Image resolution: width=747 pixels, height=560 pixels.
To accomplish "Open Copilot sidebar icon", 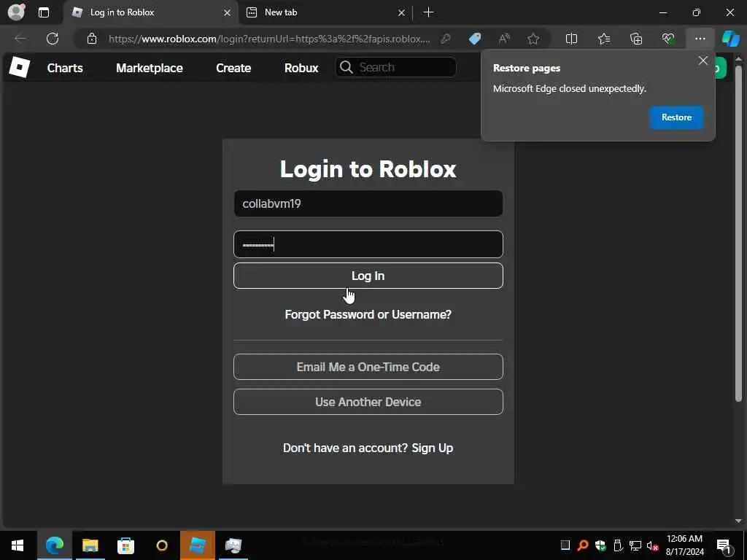I will pos(730,39).
